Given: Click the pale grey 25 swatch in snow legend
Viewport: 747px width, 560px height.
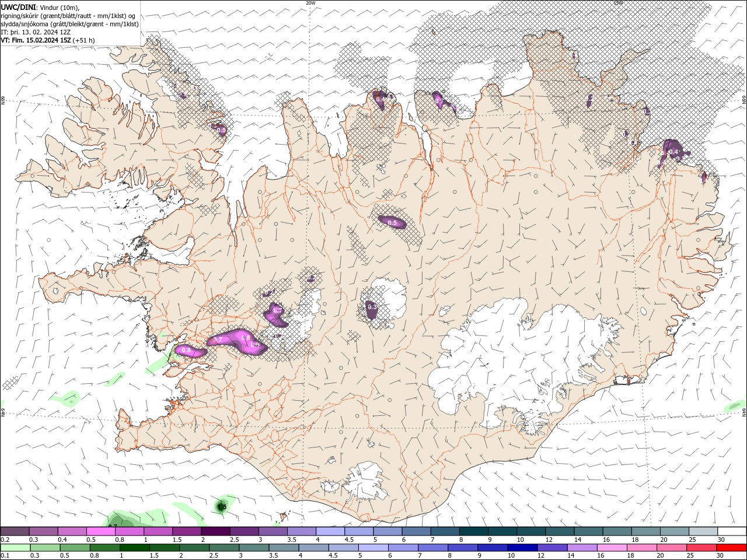Looking at the screenshot, I should click(x=703, y=531).
